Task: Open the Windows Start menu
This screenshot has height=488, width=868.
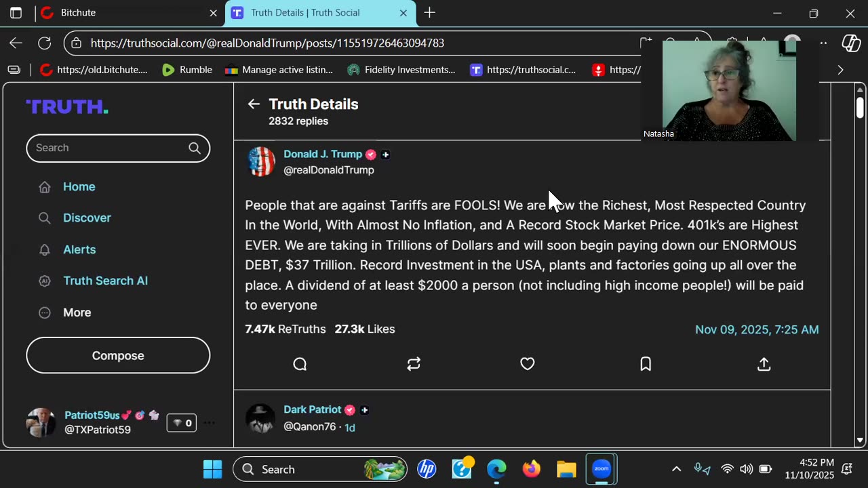Action: (212, 469)
